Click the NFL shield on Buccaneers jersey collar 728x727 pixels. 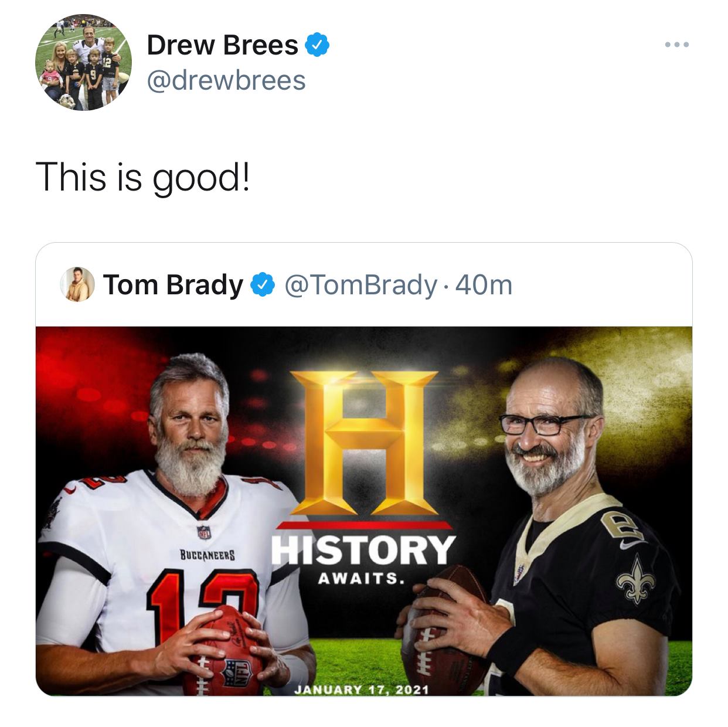[203, 532]
